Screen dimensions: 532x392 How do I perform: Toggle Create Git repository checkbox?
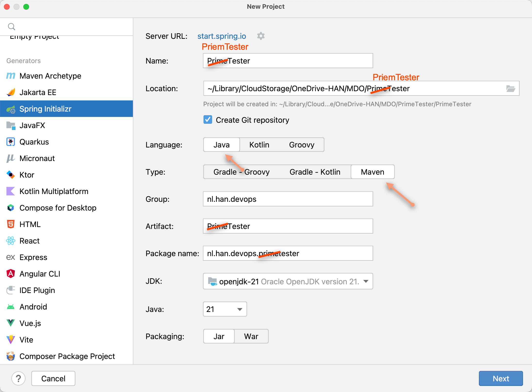208,120
